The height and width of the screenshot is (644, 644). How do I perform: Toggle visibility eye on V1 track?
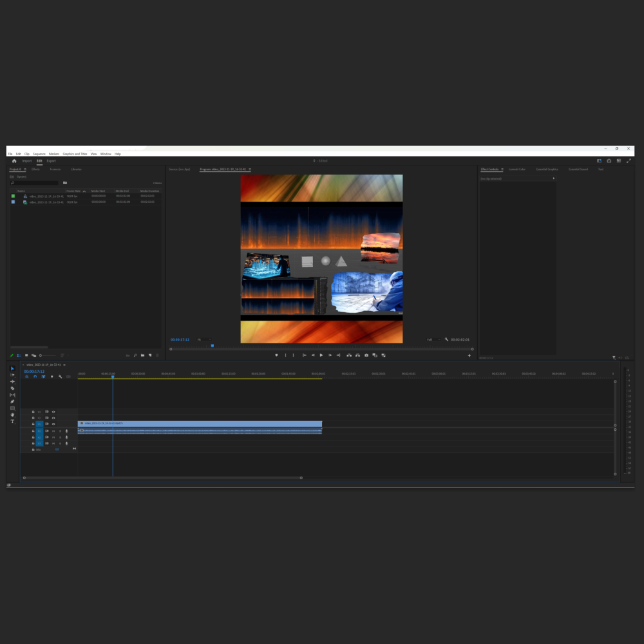tap(53, 424)
